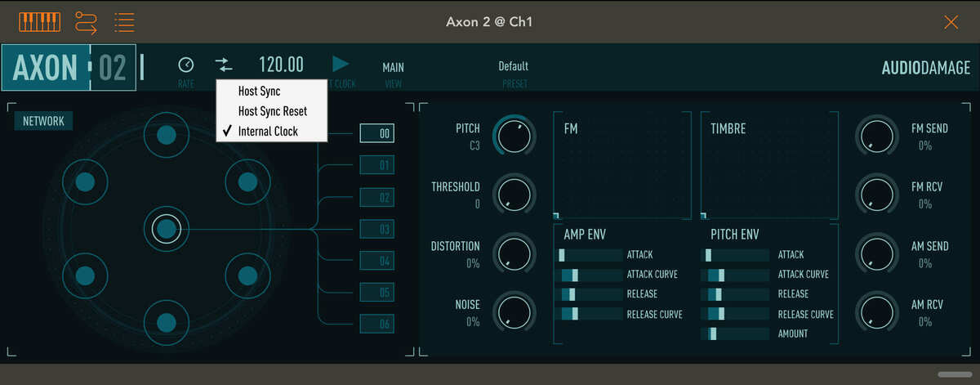Click the 120.00 tempo value
This screenshot has width=980, height=385.
[x=281, y=65]
